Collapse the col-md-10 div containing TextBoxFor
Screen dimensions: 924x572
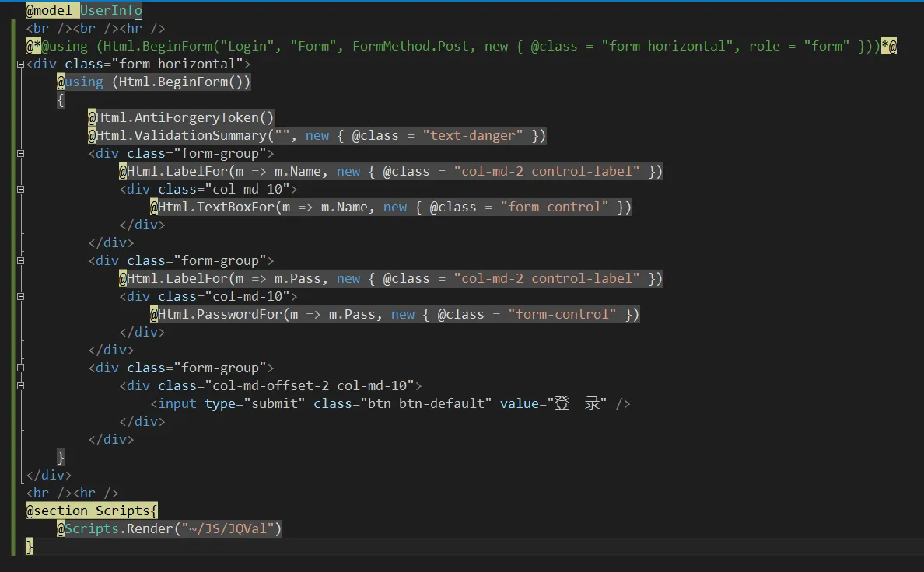(20, 190)
